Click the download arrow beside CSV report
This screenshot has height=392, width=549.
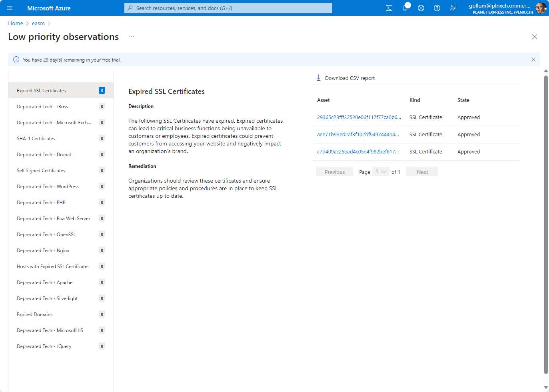(318, 78)
